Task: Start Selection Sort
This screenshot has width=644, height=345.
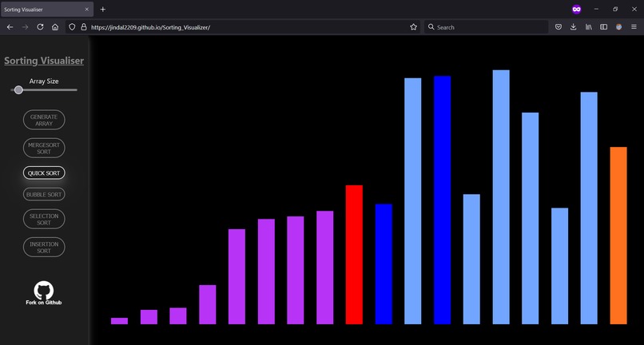Action: click(x=44, y=219)
